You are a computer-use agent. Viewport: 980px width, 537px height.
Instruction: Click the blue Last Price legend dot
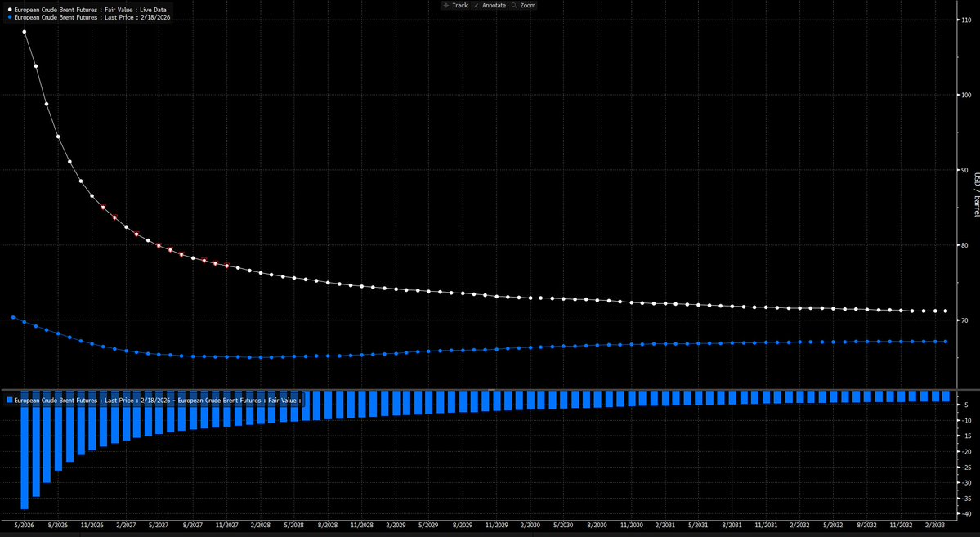pyautogui.click(x=9, y=17)
